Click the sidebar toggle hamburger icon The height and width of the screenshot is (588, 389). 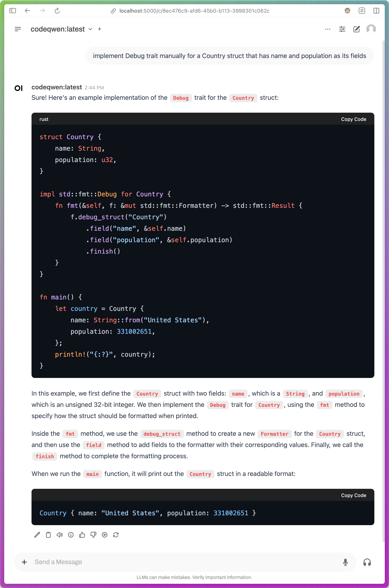(18, 29)
